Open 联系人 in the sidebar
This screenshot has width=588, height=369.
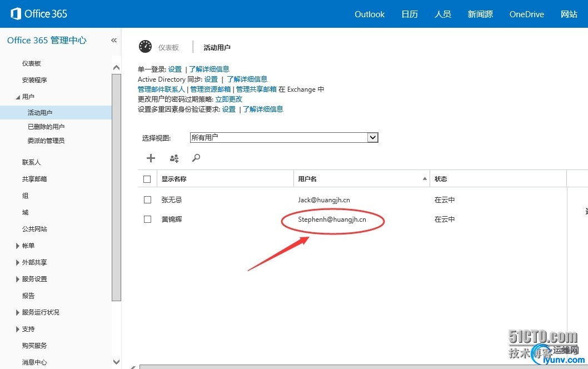31,162
